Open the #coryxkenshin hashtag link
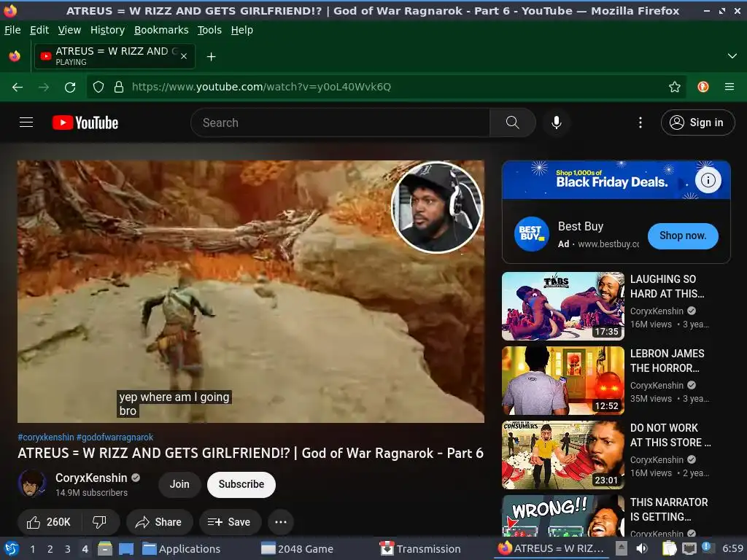Viewport: 747px width, 560px height. [46, 437]
